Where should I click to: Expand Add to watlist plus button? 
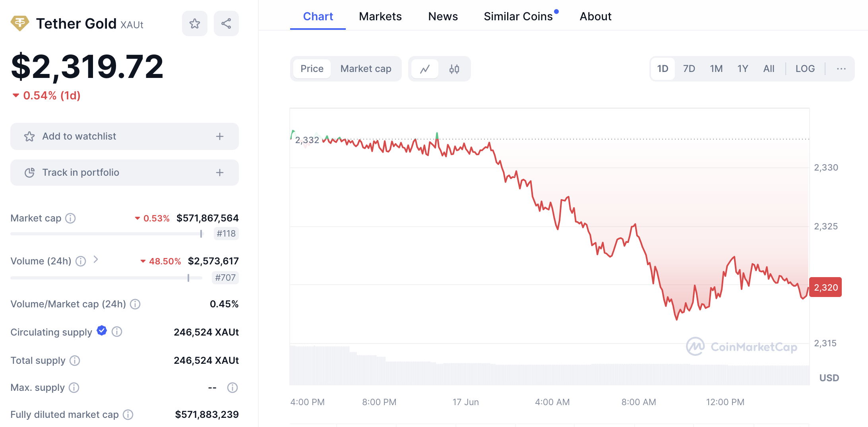click(x=220, y=136)
